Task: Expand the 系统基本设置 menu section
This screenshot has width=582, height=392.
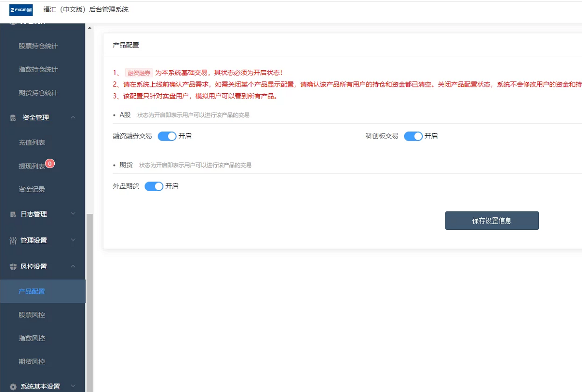Action: coord(43,386)
